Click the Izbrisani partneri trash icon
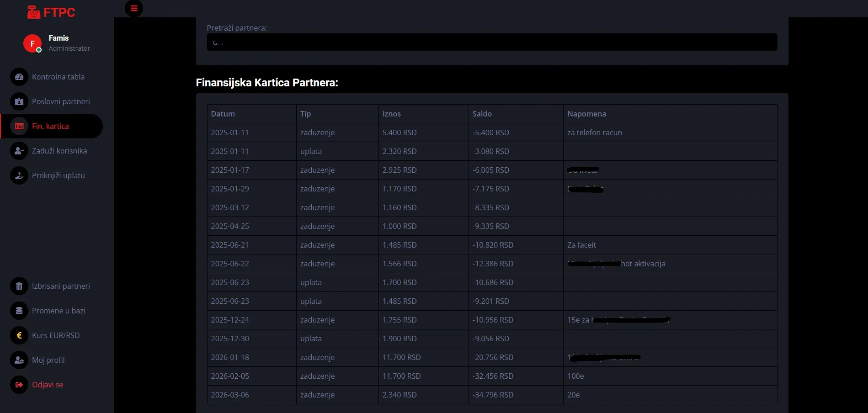Image resolution: width=868 pixels, height=413 pixels. tap(19, 286)
